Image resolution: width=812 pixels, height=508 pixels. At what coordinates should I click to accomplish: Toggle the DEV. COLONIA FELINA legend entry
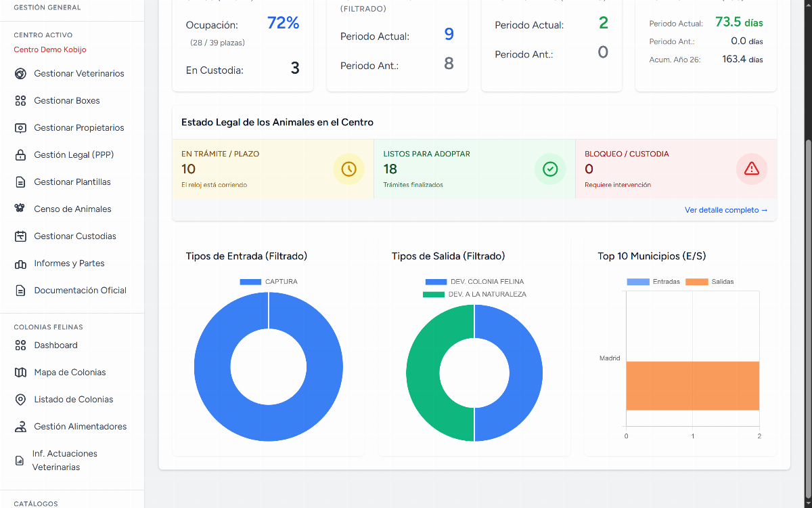[474, 282]
